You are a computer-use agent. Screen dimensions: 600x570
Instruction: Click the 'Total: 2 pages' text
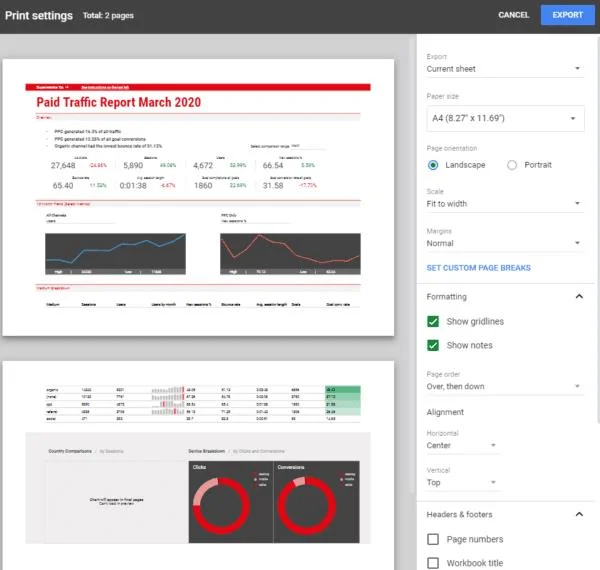pyautogui.click(x=108, y=16)
